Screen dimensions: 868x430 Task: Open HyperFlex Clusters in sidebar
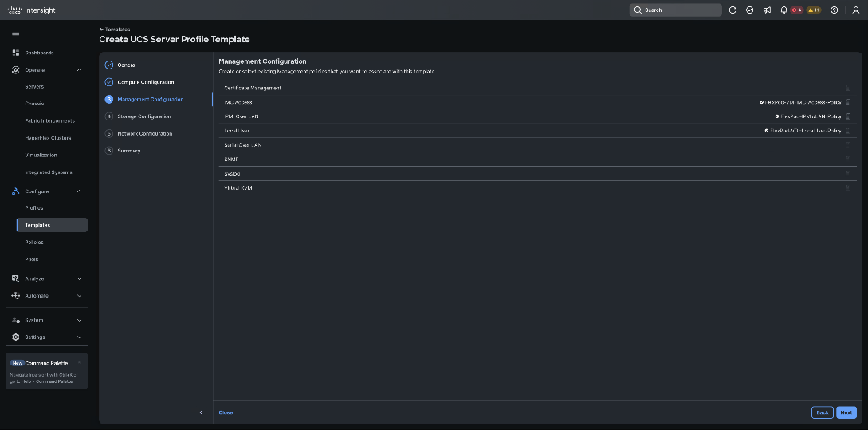click(48, 138)
